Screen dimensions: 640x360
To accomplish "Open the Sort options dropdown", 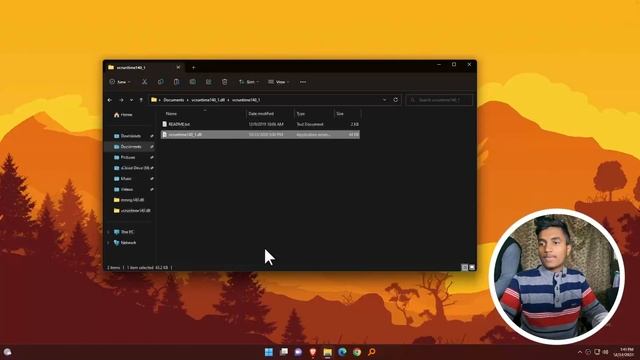I will 249,82.
